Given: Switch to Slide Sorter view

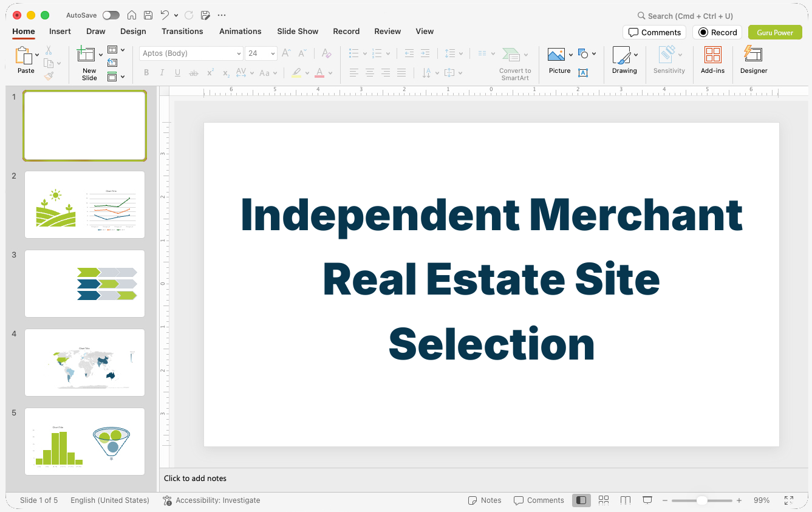Looking at the screenshot, I should click(x=604, y=500).
